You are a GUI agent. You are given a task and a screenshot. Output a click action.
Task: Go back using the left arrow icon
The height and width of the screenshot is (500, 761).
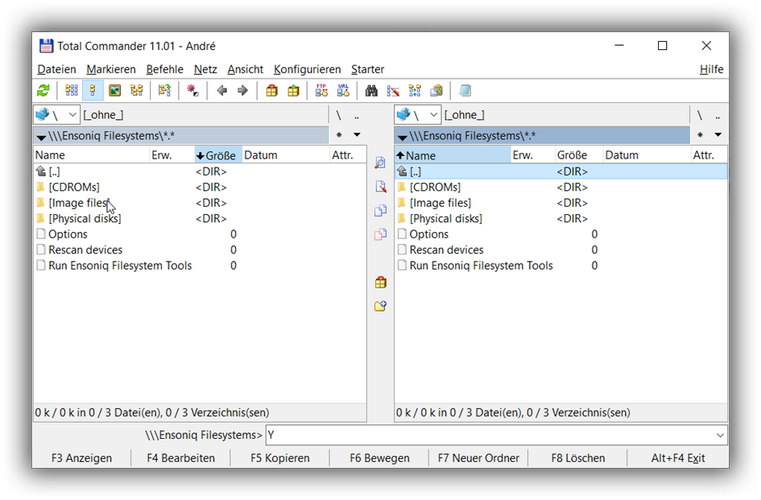click(x=222, y=91)
